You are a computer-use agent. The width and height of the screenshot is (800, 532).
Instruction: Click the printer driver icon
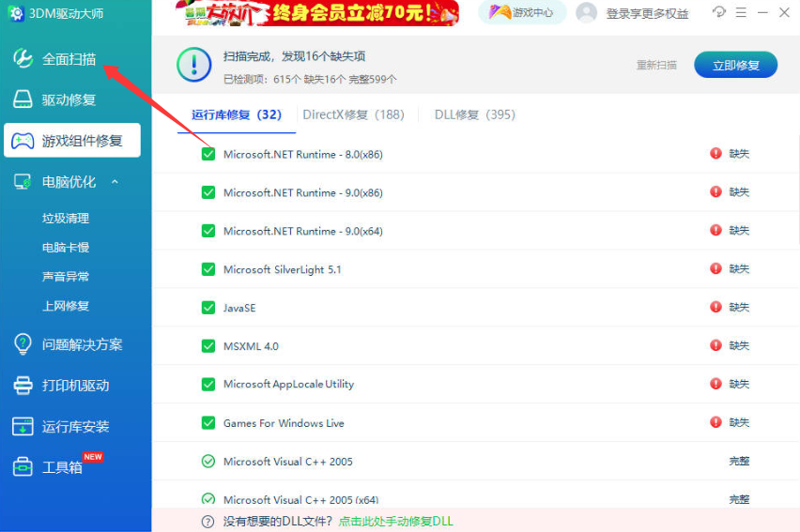click(23, 386)
